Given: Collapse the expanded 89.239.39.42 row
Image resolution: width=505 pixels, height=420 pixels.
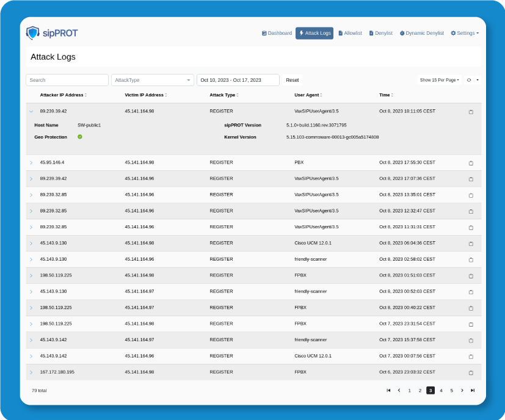Looking at the screenshot, I should point(31,112).
